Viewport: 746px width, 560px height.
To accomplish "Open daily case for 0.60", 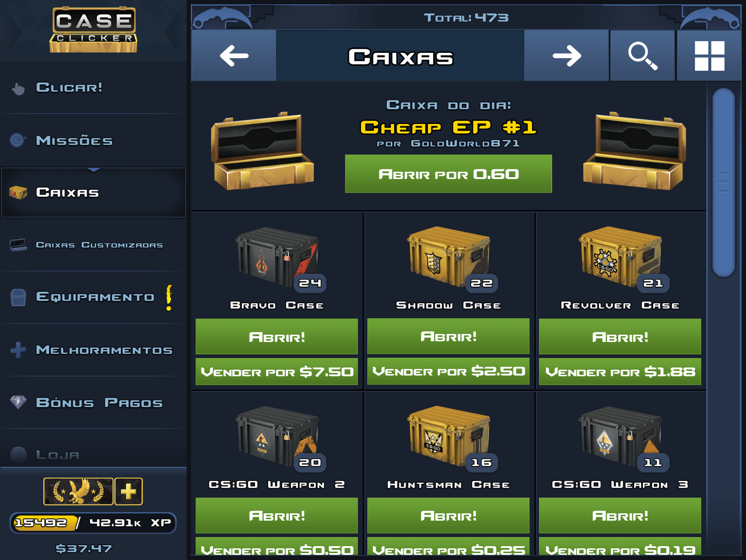I will pyautogui.click(x=448, y=174).
